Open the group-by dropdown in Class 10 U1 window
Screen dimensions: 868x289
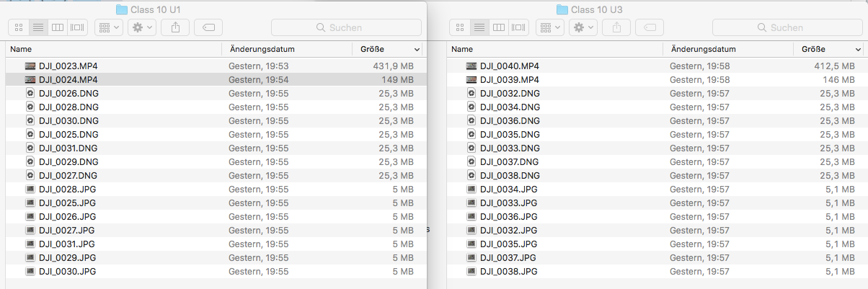coord(109,27)
